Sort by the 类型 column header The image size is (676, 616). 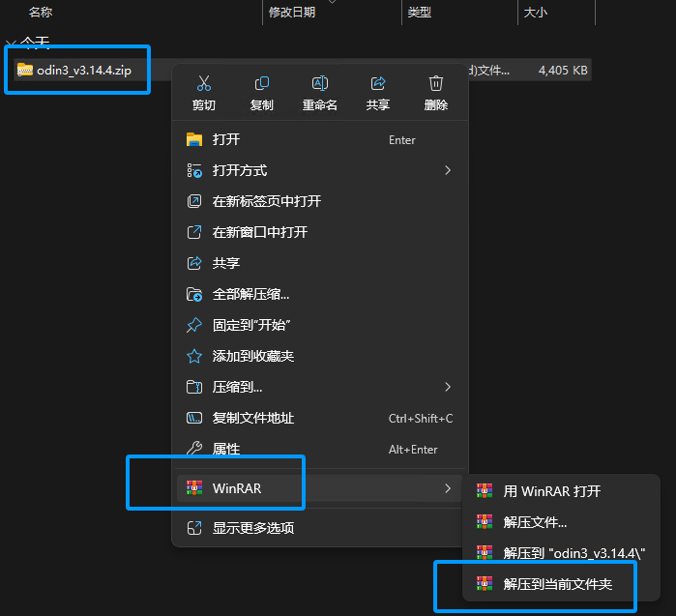coord(419,12)
